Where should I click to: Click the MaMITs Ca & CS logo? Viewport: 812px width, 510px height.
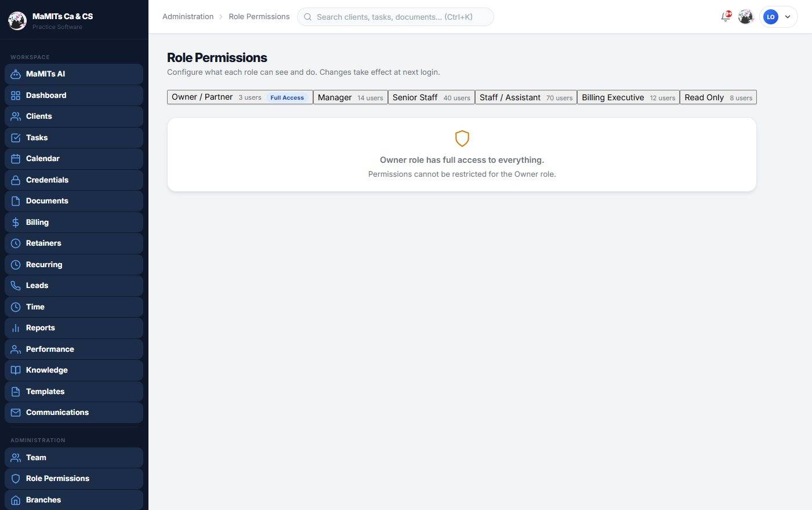click(17, 21)
